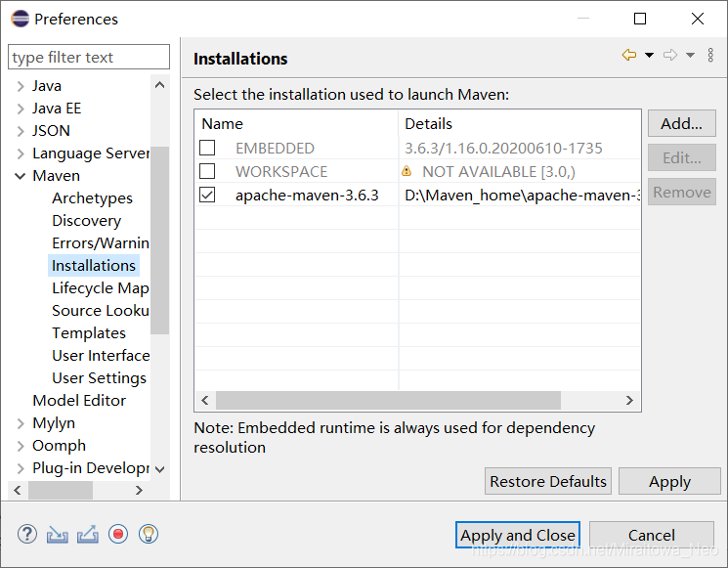Image resolution: width=728 pixels, height=568 pixels.
Task: Expand the Language Servers tree node
Action: (20, 153)
